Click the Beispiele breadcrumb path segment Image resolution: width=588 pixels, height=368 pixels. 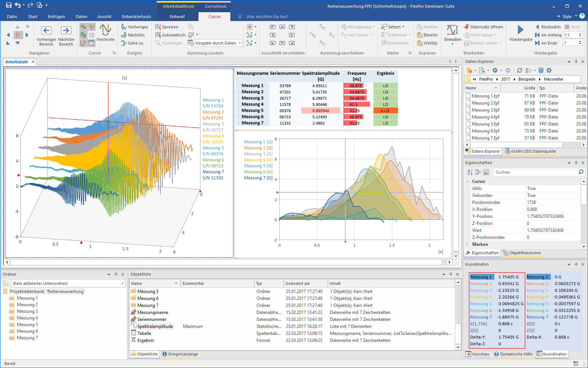[527, 79]
